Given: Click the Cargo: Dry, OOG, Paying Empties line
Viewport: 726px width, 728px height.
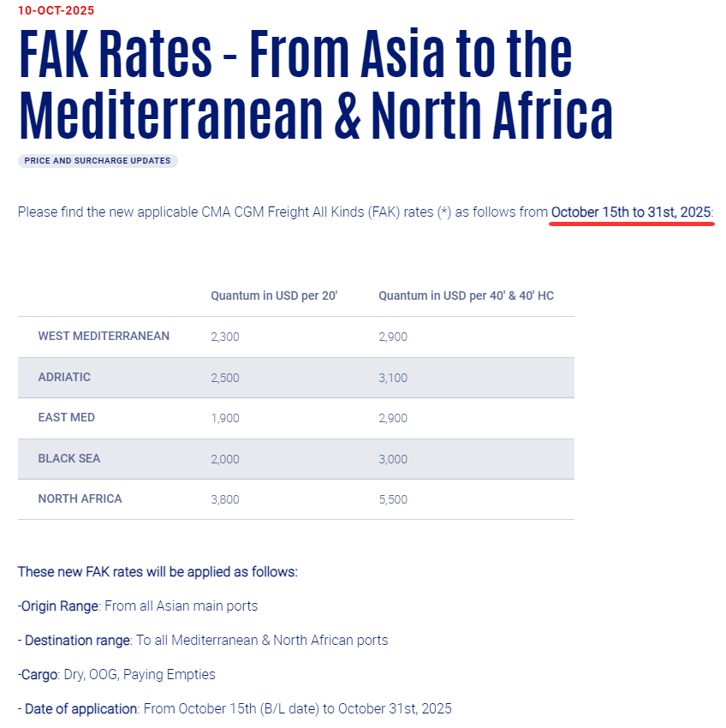Looking at the screenshot, I should point(116,674).
